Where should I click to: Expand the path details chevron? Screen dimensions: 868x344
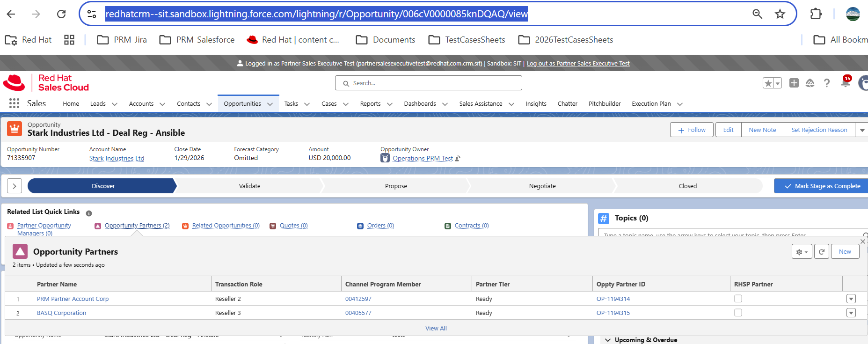[x=15, y=186]
